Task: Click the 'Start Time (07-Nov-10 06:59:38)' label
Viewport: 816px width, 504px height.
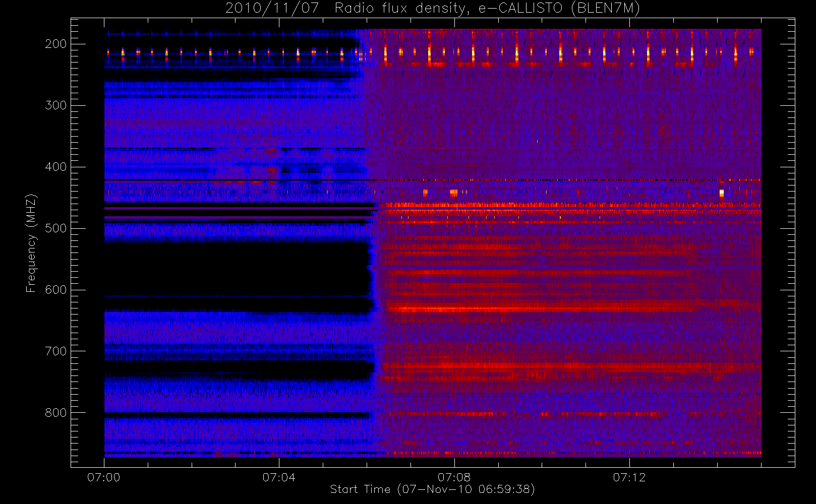Action: 432,489
